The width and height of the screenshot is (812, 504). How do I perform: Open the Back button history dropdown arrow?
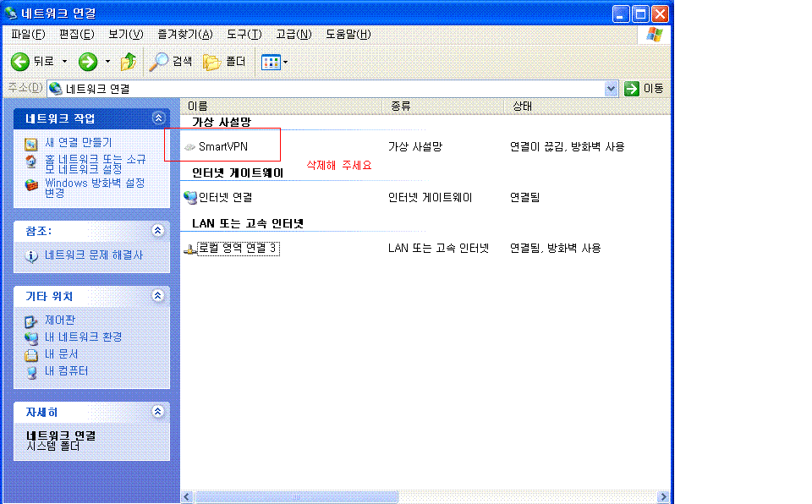[65, 62]
